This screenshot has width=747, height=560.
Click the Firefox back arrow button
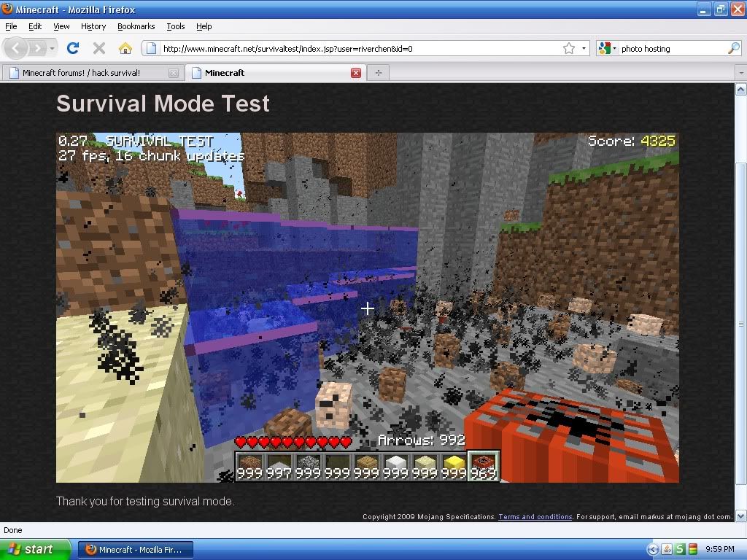tap(16, 48)
